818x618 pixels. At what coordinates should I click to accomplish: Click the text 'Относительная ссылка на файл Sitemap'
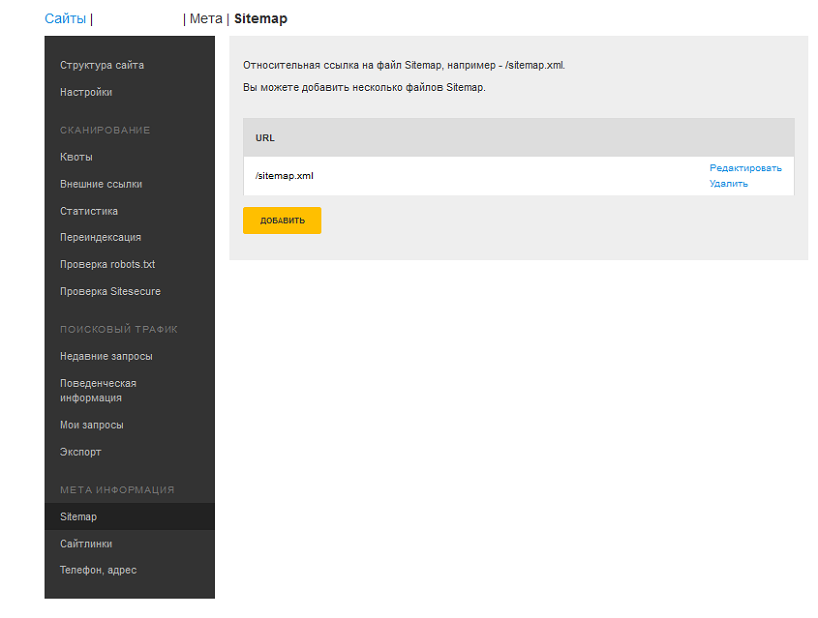click(342, 65)
